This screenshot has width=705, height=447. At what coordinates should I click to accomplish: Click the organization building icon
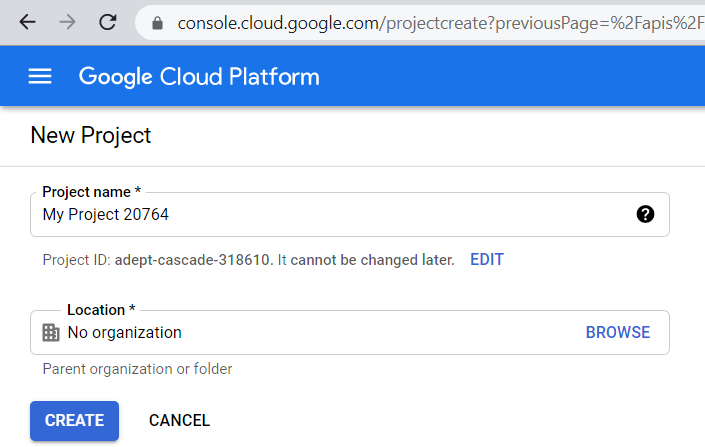point(51,333)
